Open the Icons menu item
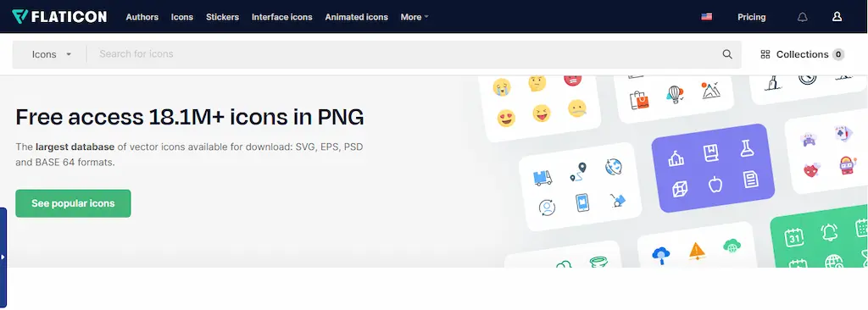Viewport: 868px width, 310px height. coord(182,17)
